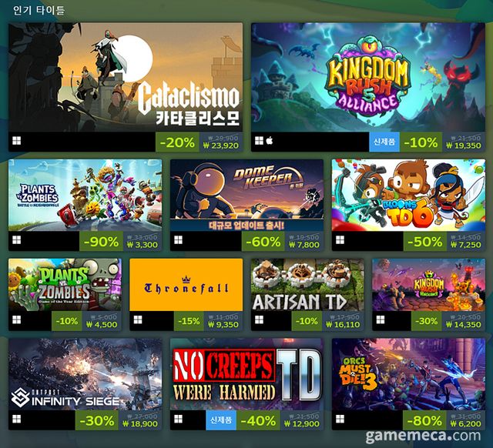493x448 pixels.
Task: Open the Bloons TD 6 tile
Action: (408, 195)
